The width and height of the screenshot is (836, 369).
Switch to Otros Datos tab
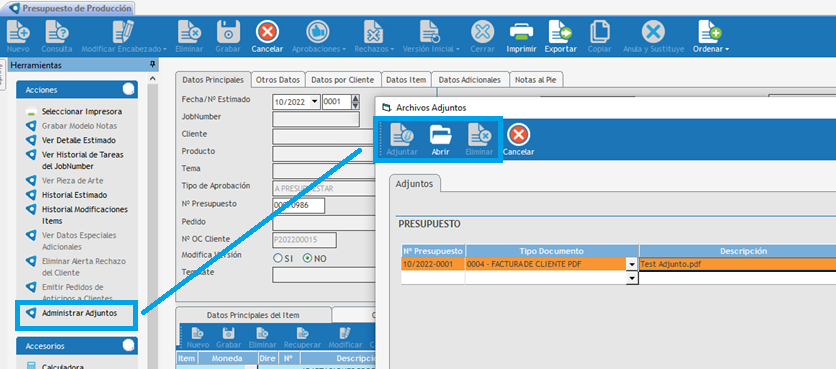pos(278,79)
